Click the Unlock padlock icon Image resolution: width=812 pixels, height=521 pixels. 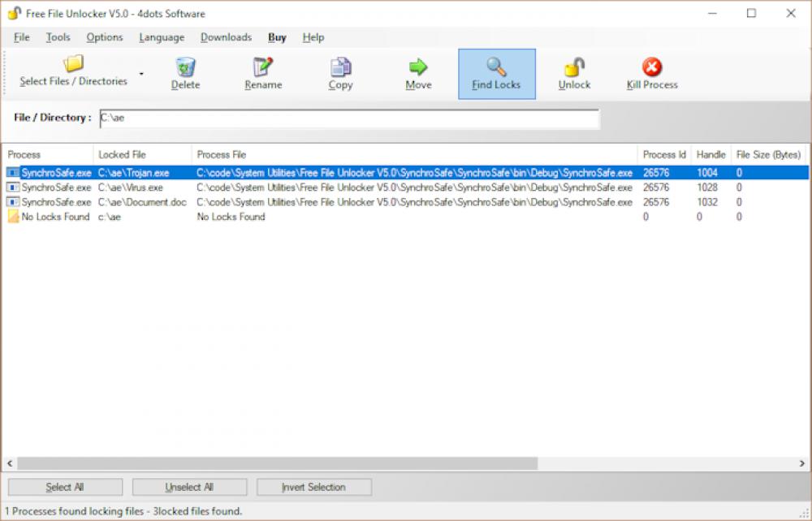[573, 73]
